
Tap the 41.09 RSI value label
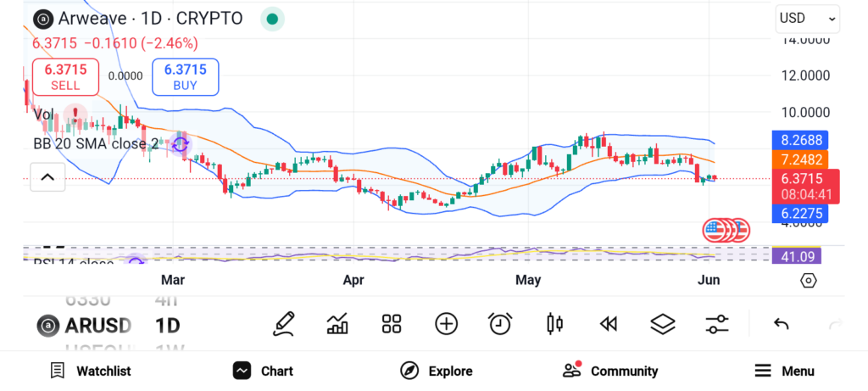(x=797, y=256)
